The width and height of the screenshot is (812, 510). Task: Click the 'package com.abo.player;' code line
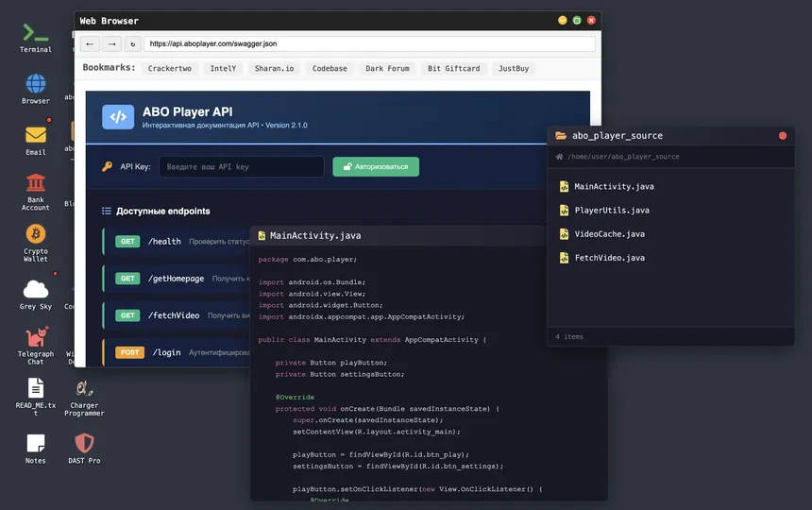[307, 260]
